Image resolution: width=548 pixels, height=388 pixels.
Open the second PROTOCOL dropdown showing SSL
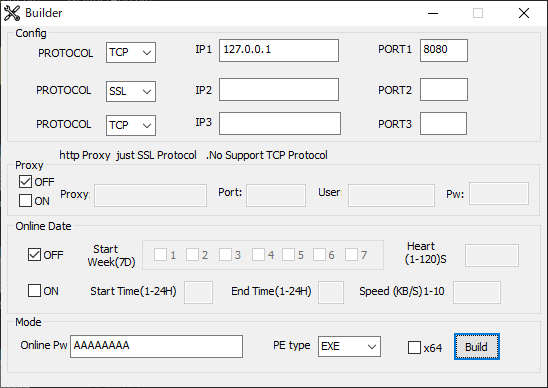(x=131, y=91)
